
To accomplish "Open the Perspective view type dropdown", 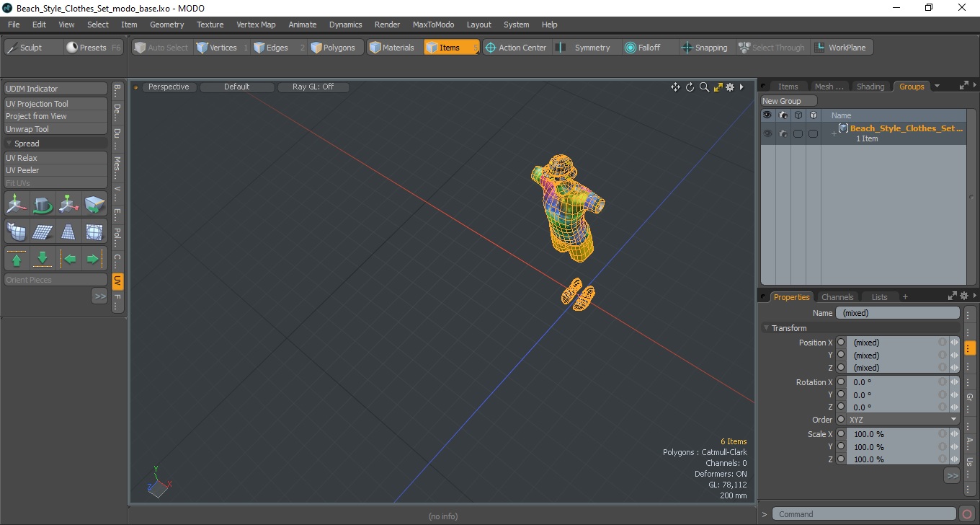I will pos(169,87).
